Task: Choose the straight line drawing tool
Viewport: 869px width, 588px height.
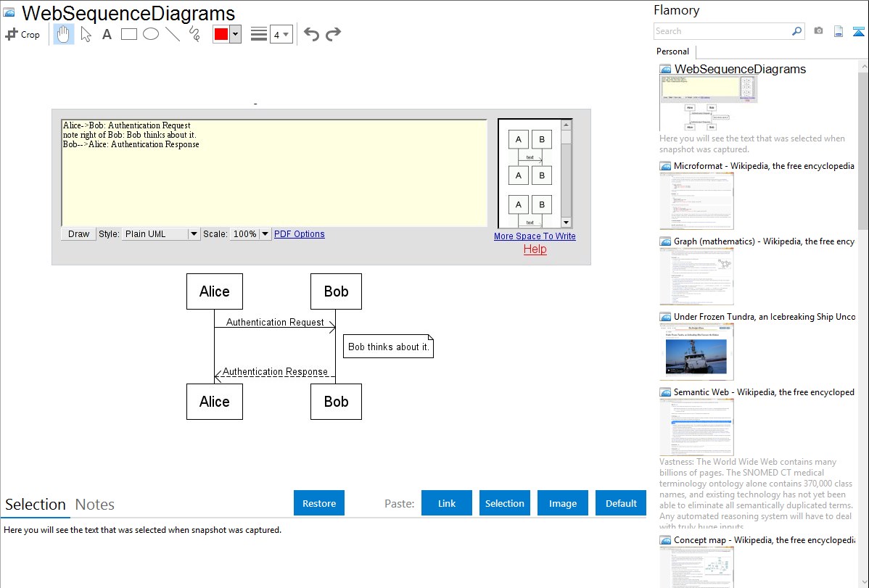Action: click(x=173, y=34)
